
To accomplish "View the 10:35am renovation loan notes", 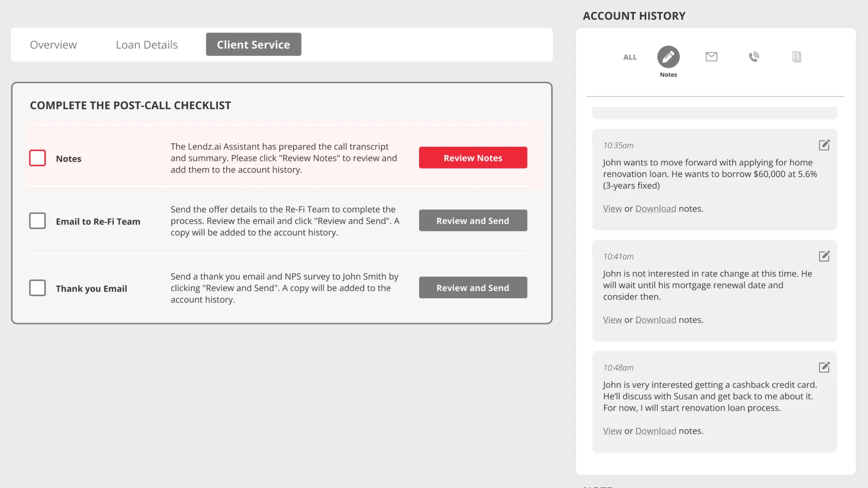I will 612,209.
